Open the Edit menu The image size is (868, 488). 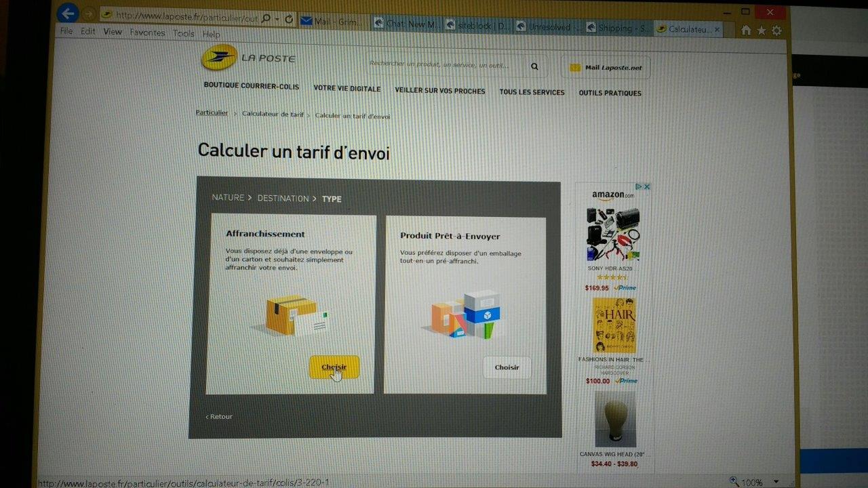tap(88, 31)
